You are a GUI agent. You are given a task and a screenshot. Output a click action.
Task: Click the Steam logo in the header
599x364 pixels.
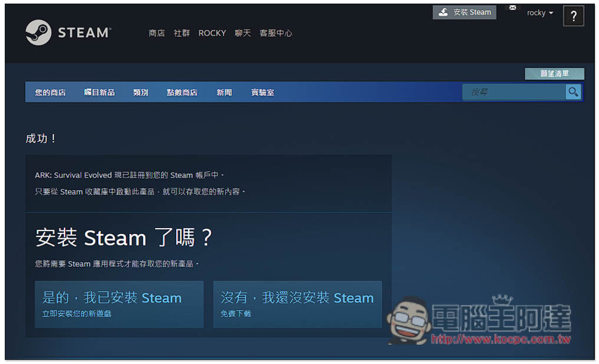coord(68,32)
